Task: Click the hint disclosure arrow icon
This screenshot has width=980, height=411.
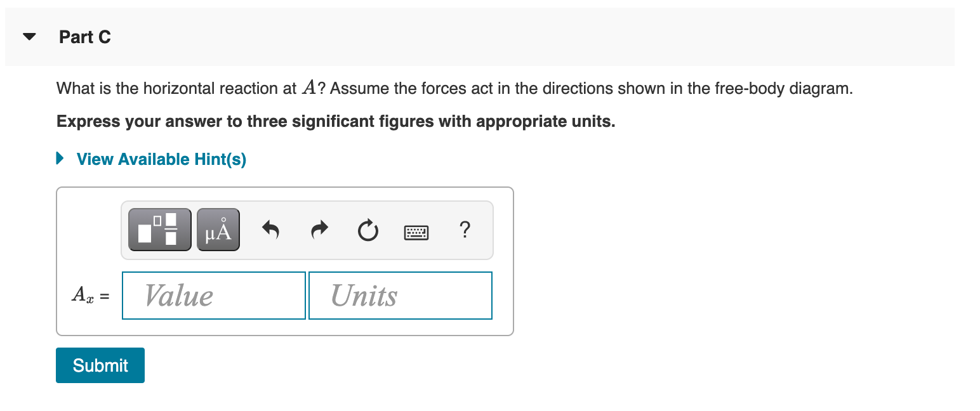Action: coord(60,159)
